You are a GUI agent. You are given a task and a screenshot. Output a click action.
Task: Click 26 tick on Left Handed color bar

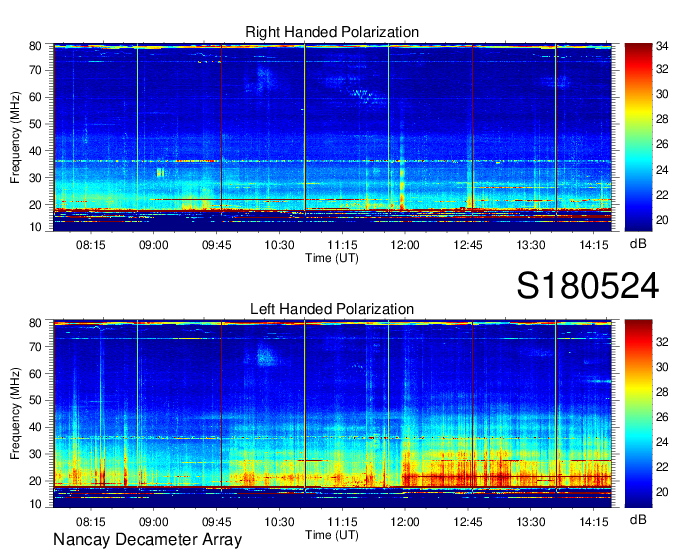(662, 417)
